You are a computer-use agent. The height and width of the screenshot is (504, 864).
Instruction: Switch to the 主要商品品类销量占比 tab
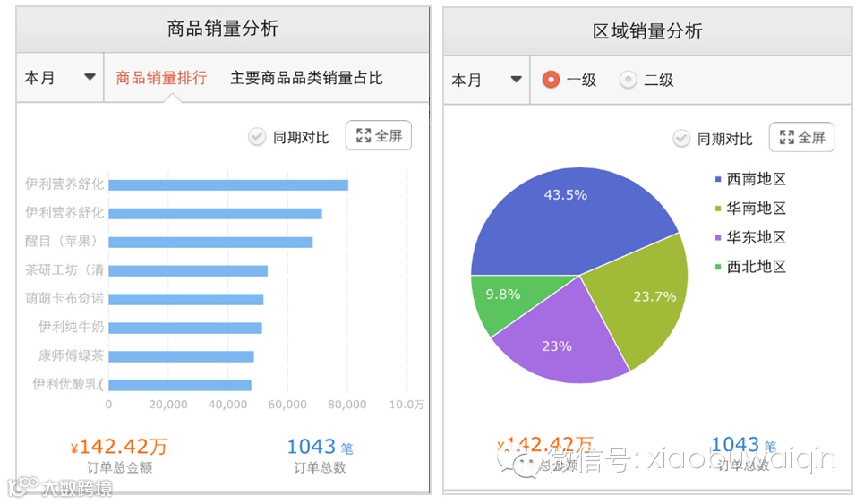pos(306,78)
